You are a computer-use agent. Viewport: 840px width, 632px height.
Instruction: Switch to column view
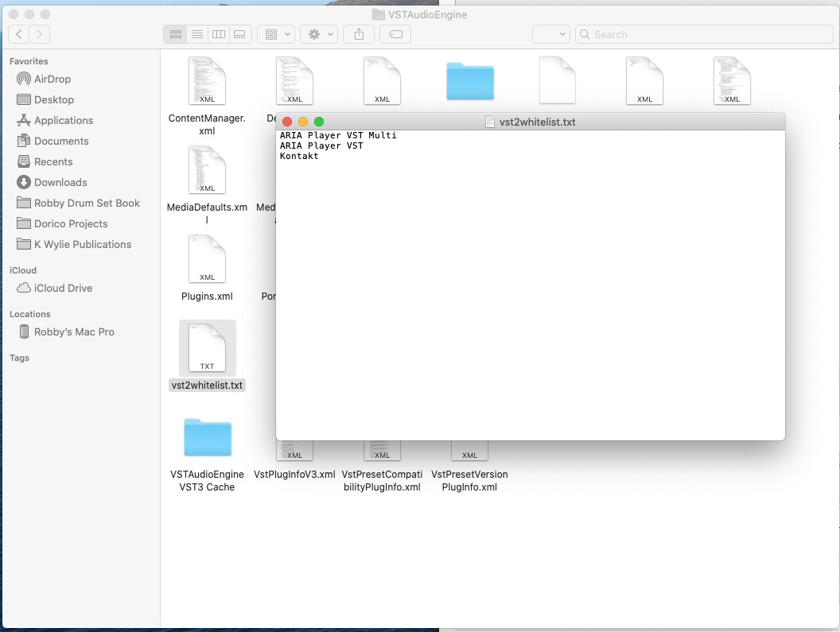coord(219,34)
